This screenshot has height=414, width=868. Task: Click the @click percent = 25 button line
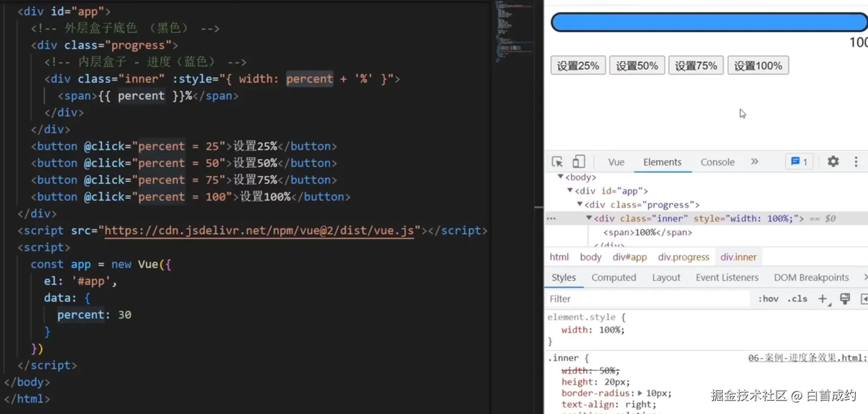(184, 147)
